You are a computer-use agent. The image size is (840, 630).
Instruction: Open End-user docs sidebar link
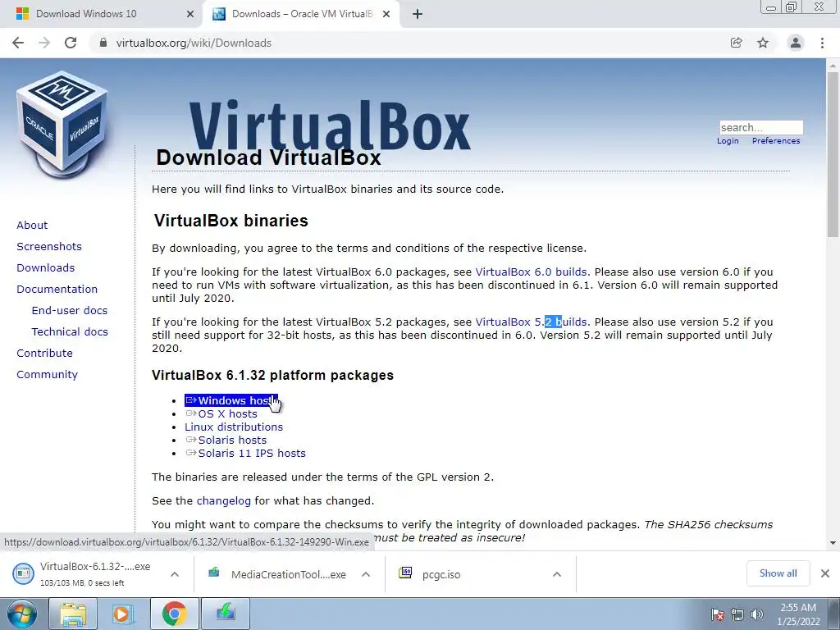coord(70,311)
